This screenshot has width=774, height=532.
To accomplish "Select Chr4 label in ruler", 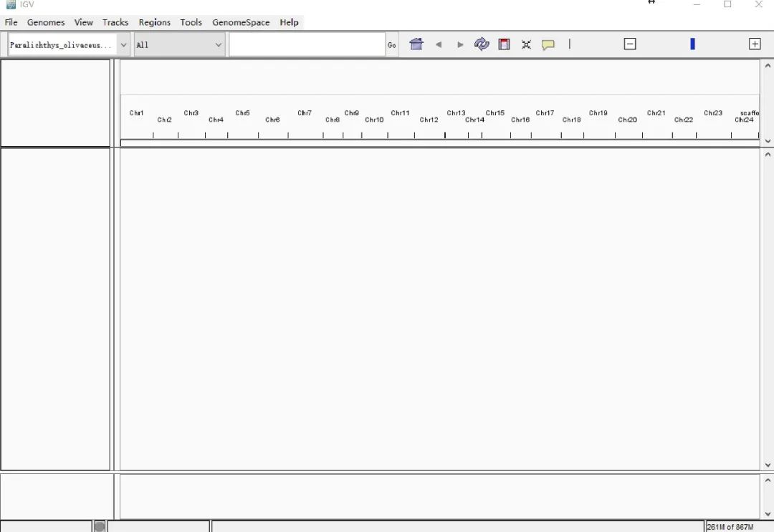I will 216,120.
